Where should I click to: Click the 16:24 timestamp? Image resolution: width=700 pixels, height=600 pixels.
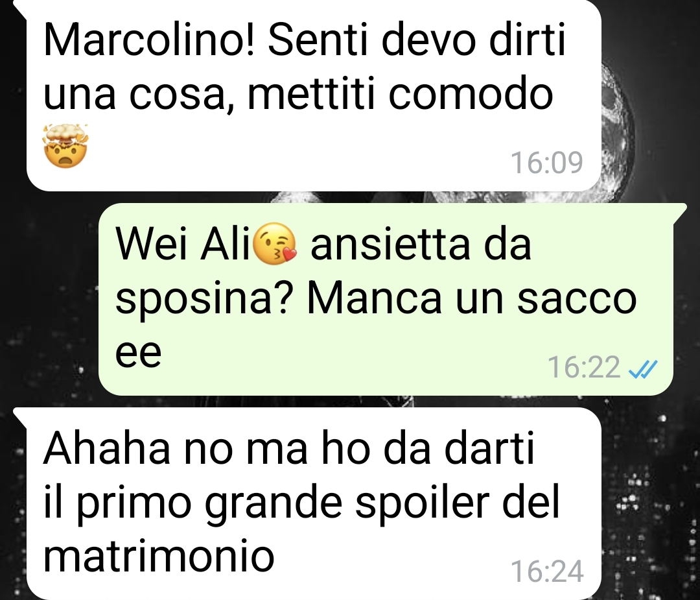(547, 571)
